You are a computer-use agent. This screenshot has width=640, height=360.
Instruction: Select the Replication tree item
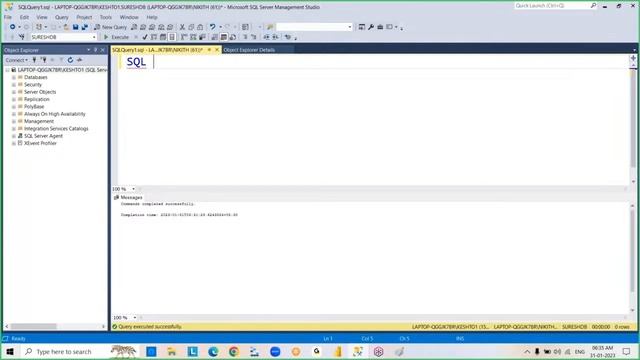pyautogui.click(x=36, y=99)
